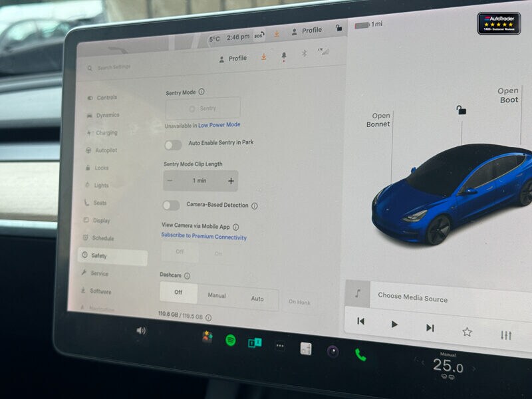
Task: Tap the software update download arrow icon
Action: coord(265,56)
